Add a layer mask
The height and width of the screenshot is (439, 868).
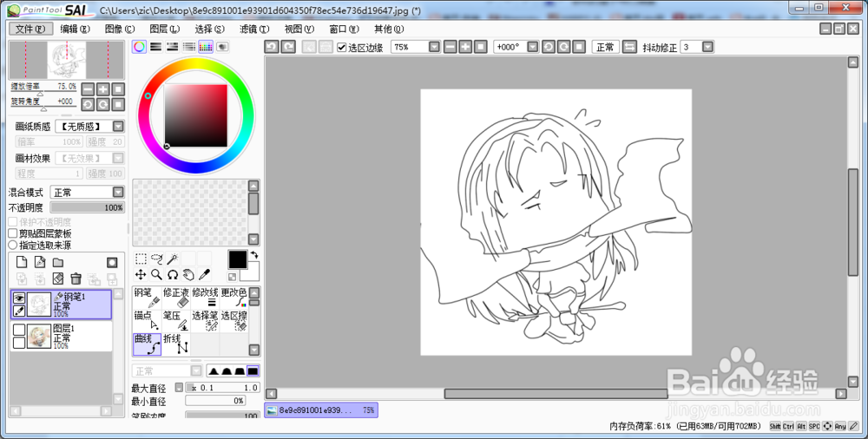(112, 262)
